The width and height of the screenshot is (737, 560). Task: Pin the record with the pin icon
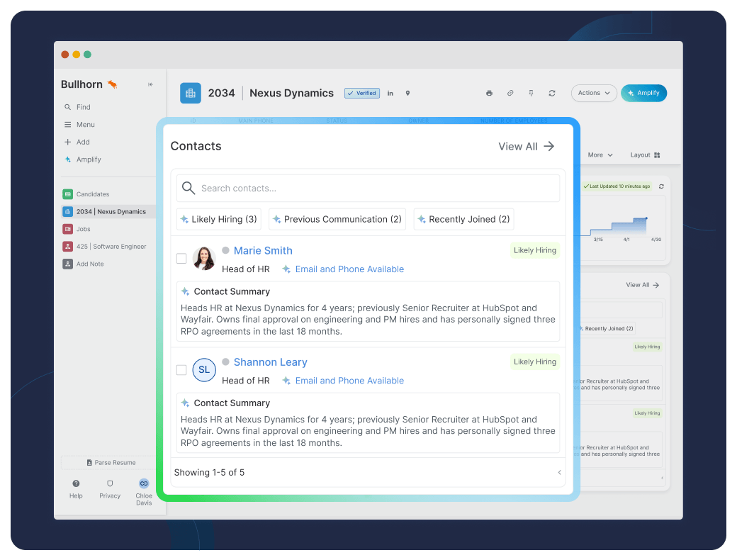click(531, 93)
